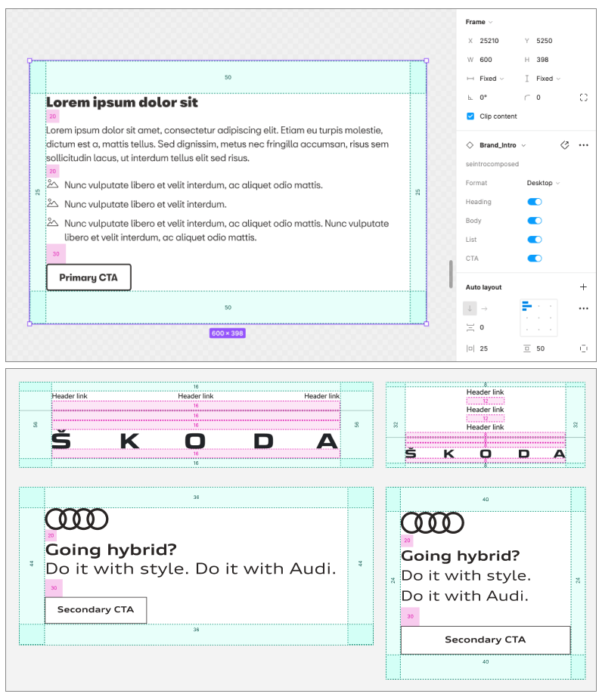Viewport: 599px width, 700px height.
Task: Click individual padding icon
Action: point(583,348)
